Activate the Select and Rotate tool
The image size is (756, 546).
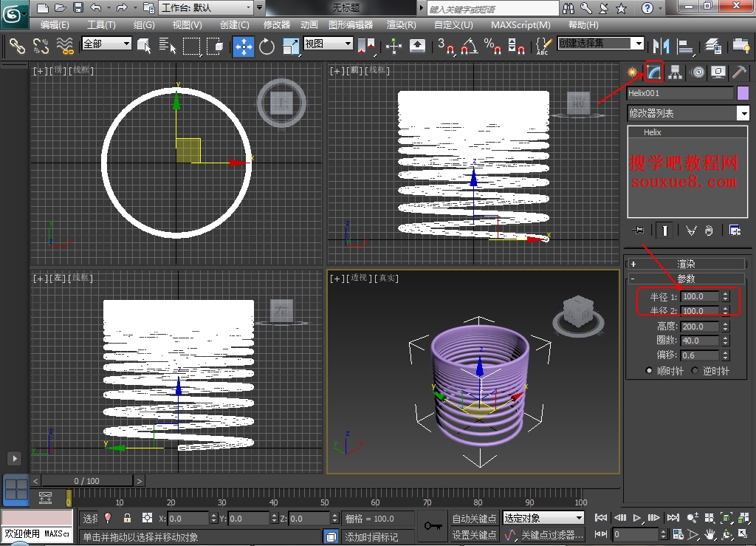point(267,46)
